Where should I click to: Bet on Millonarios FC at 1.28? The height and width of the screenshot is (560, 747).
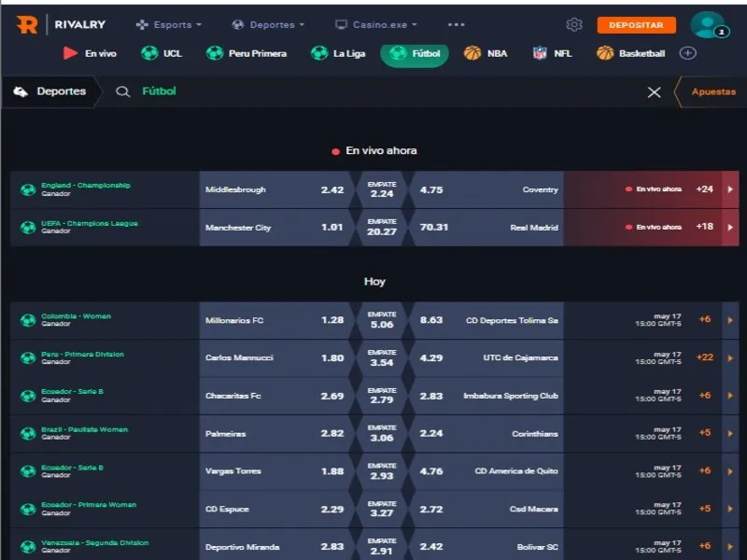pyautogui.click(x=275, y=320)
